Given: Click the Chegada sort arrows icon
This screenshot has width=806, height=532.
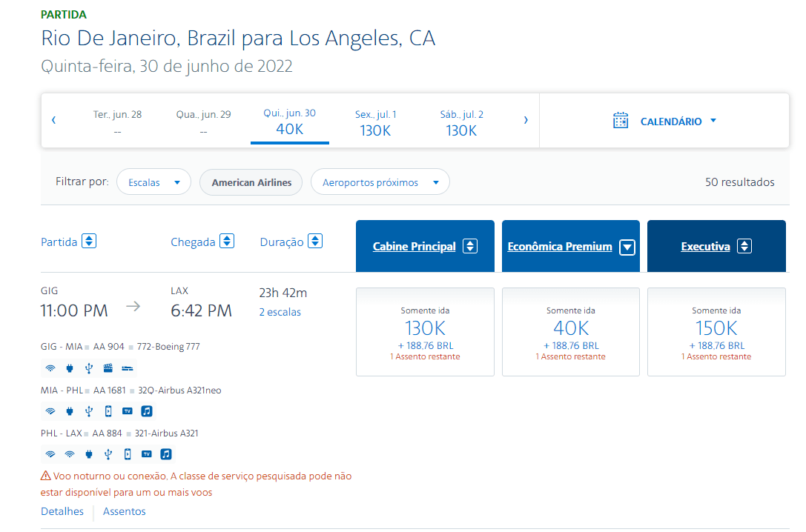Looking at the screenshot, I should coord(227,241).
